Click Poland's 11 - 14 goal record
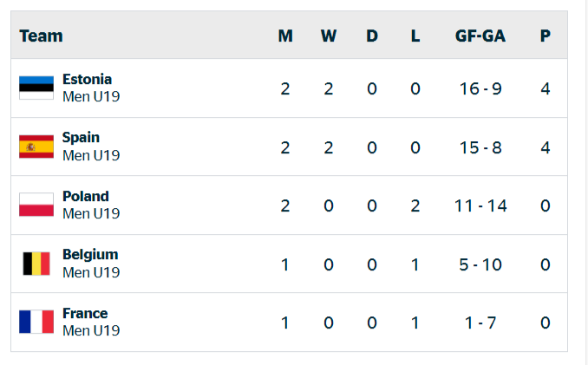 [x=481, y=205]
